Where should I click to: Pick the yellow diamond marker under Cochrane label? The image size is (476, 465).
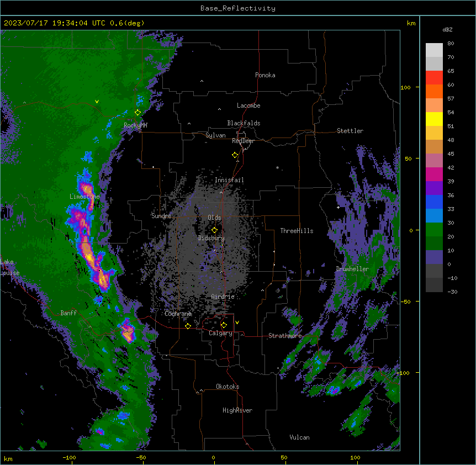(188, 326)
